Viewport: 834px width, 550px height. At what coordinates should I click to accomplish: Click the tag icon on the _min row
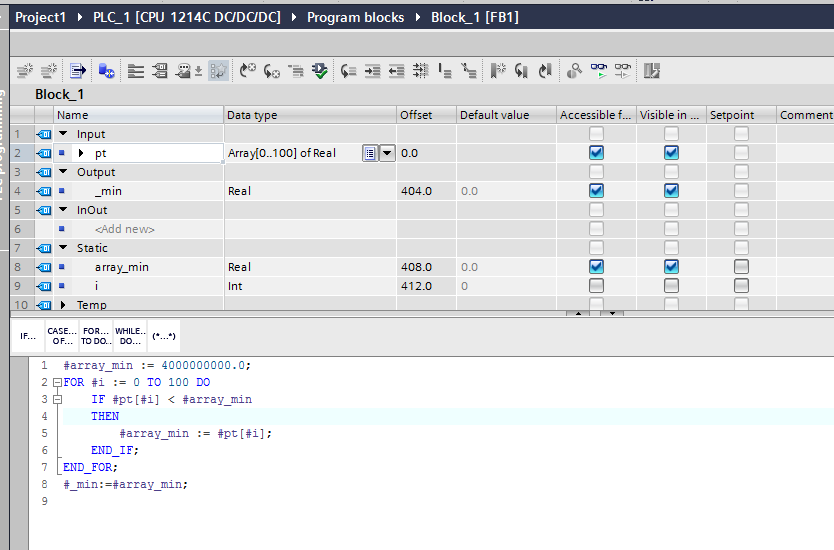coord(44,191)
